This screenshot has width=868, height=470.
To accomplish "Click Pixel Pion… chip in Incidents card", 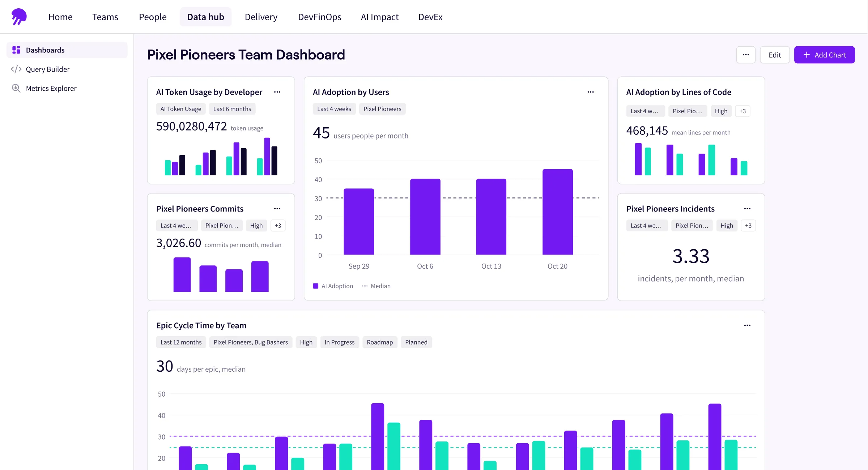I will click(x=692, y=226).
